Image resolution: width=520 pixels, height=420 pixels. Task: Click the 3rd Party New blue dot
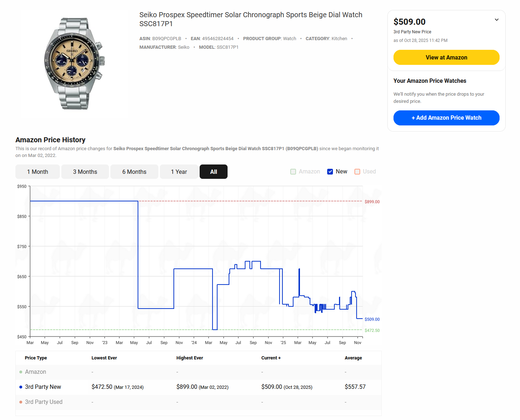click(21, 387)
